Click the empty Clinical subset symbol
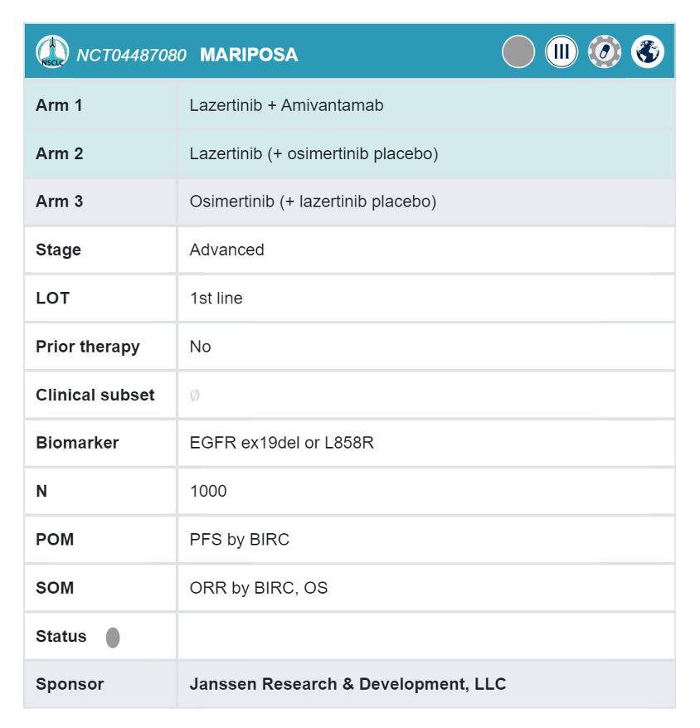The height and width of the screenshot is (728, 700). tap(195, 396)
